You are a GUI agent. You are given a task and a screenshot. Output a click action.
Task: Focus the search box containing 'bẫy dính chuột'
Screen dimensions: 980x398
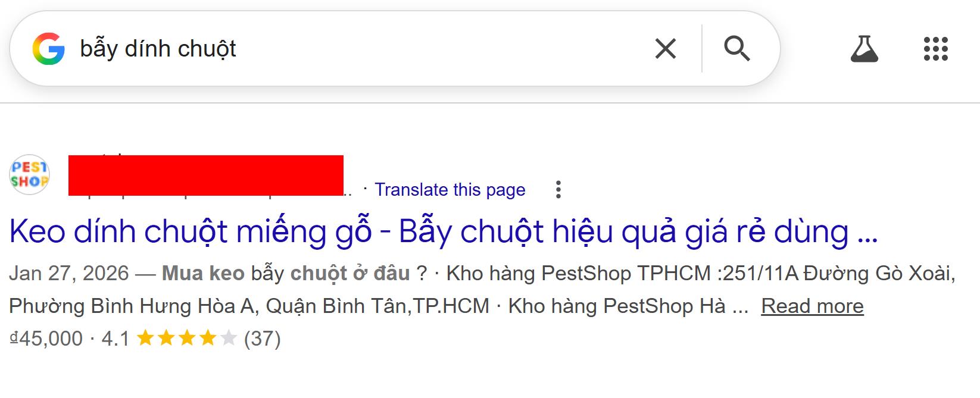tap(357, 49)
